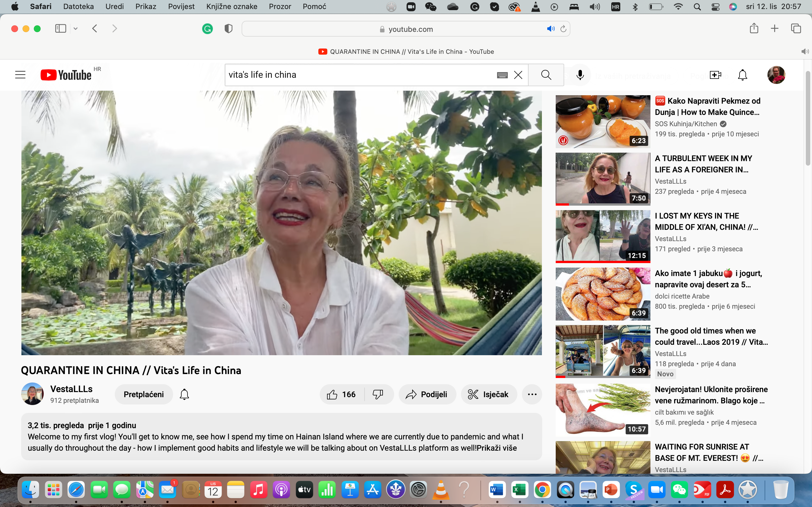Expand description with Prikaži više

tap(497, 448)
